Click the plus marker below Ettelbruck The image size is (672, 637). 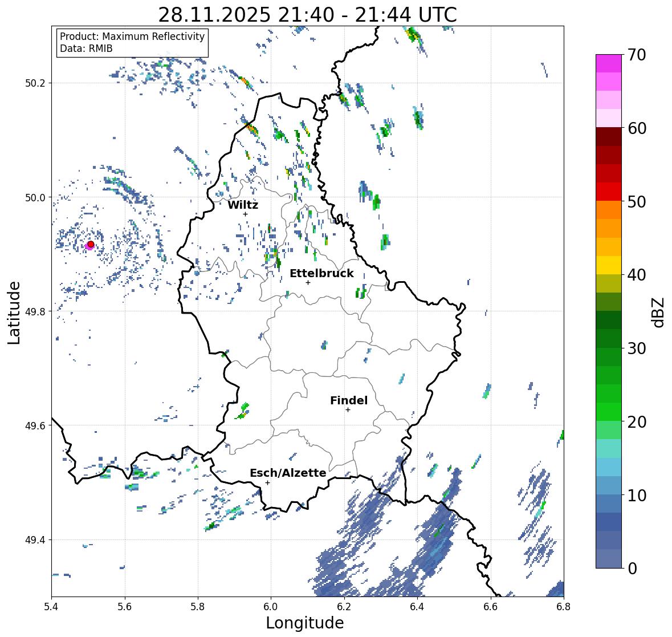[308, 282]
